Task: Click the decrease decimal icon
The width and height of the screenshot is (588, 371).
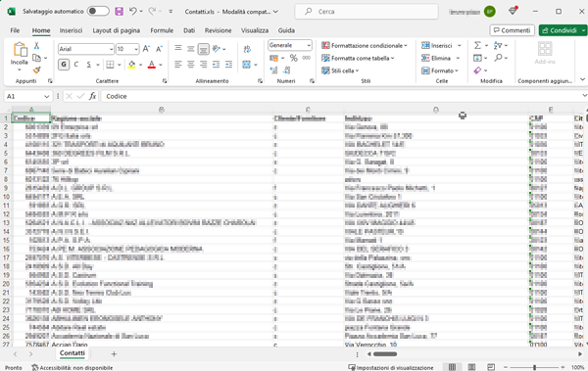Action: [287, 70]
